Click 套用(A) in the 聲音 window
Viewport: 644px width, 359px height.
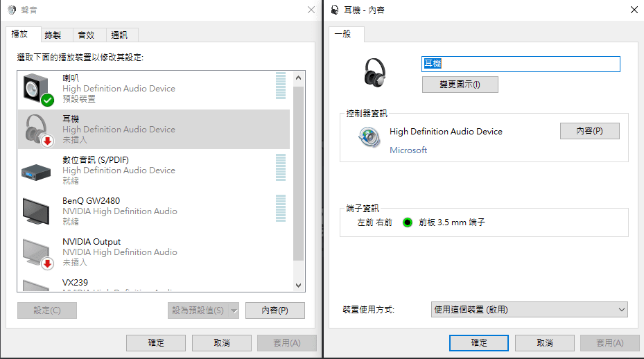[x=287, y=343]
